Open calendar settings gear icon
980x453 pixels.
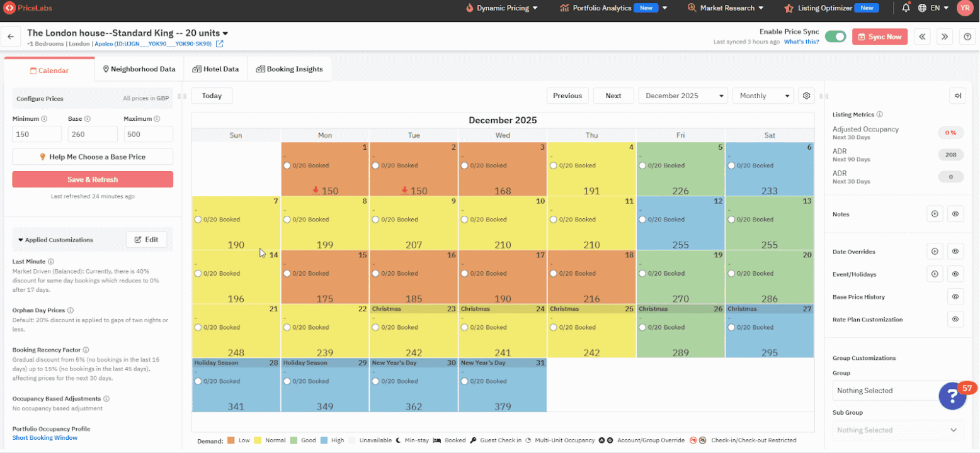806,96
